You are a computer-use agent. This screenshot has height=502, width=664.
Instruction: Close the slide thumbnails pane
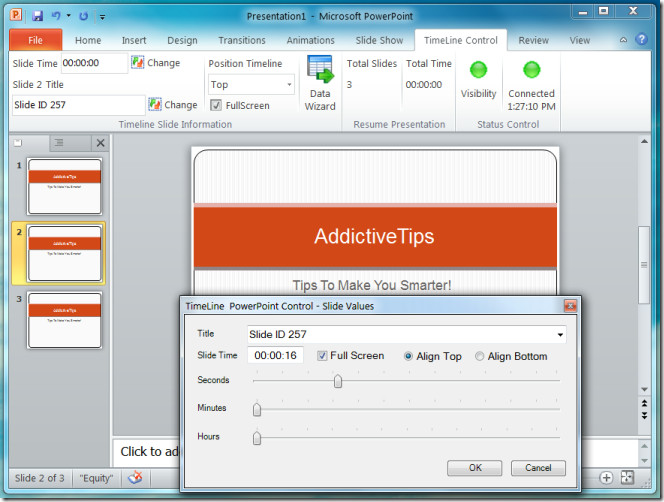click(x=100, y=143)
